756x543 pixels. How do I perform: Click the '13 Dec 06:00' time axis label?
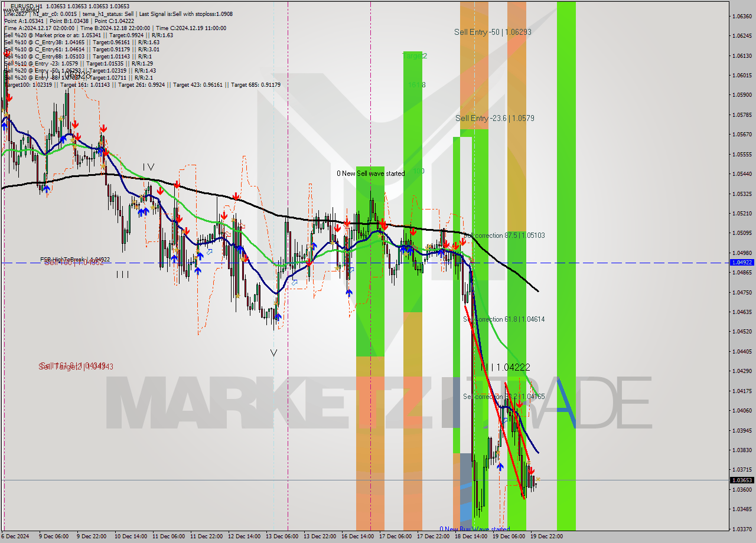click(282, 537)
